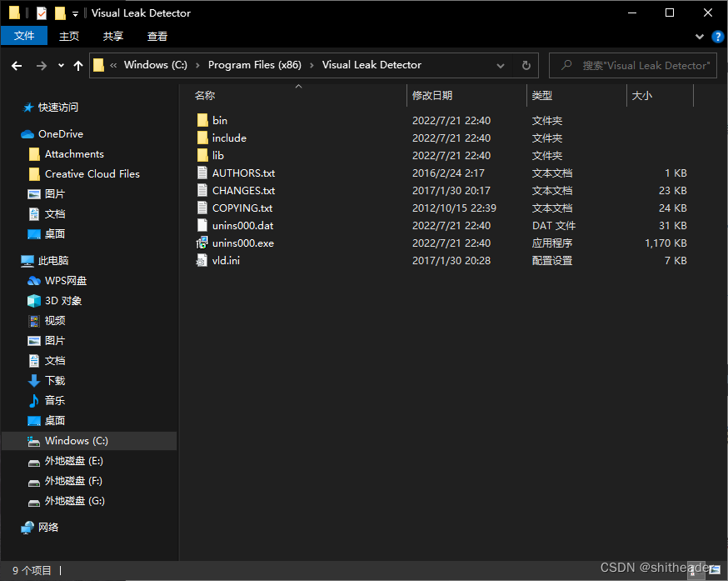Image resolution: width=728 pixels, height=581 pixels.
Task: Select the lib folder icon
Action: [x=202, y=155]
